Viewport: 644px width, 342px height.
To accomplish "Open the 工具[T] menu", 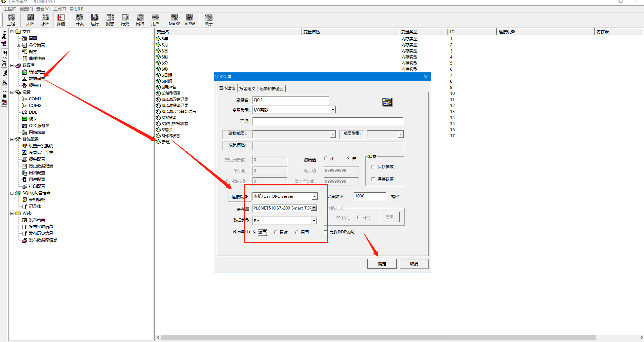I will 59,9.
